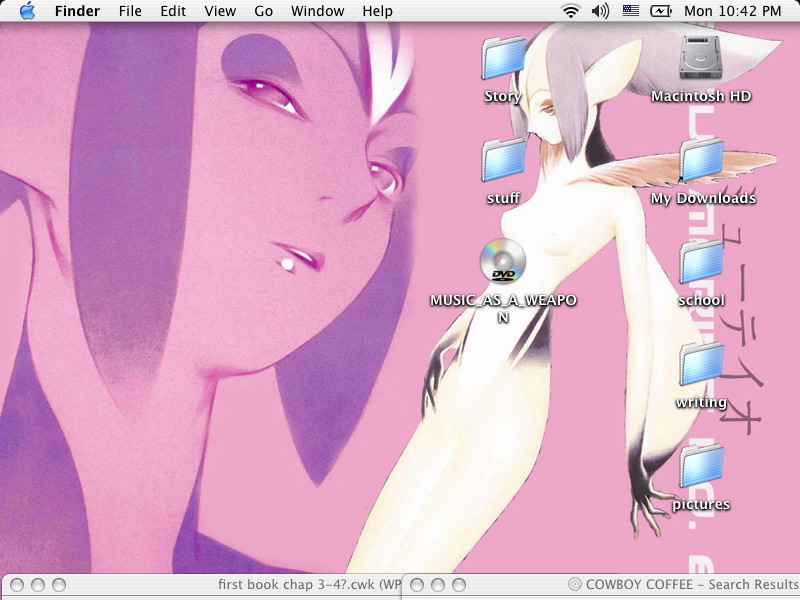
Task: Open the pictures folder
Action: coord(701,467)
